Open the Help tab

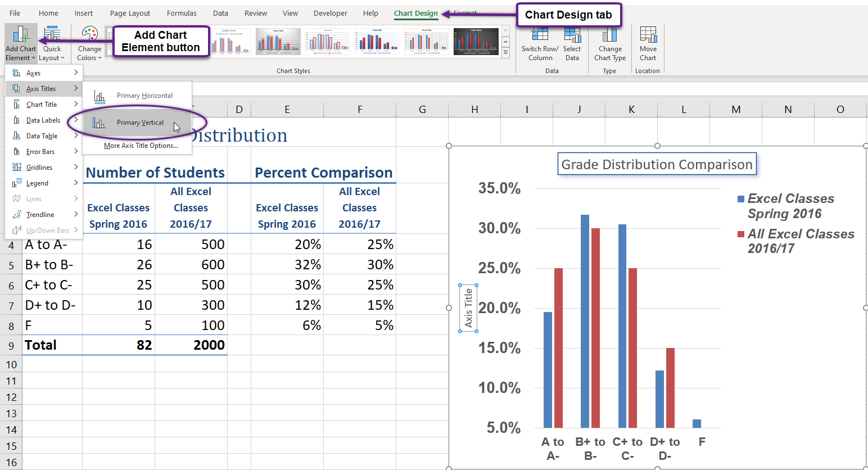tap(370, 13)
